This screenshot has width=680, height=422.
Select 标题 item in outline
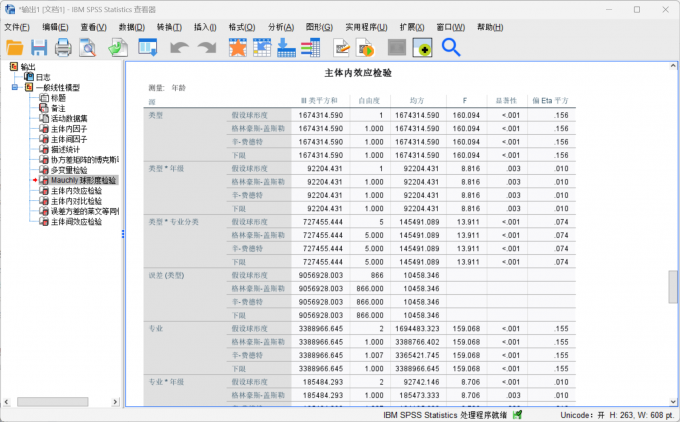coord(59,98)
